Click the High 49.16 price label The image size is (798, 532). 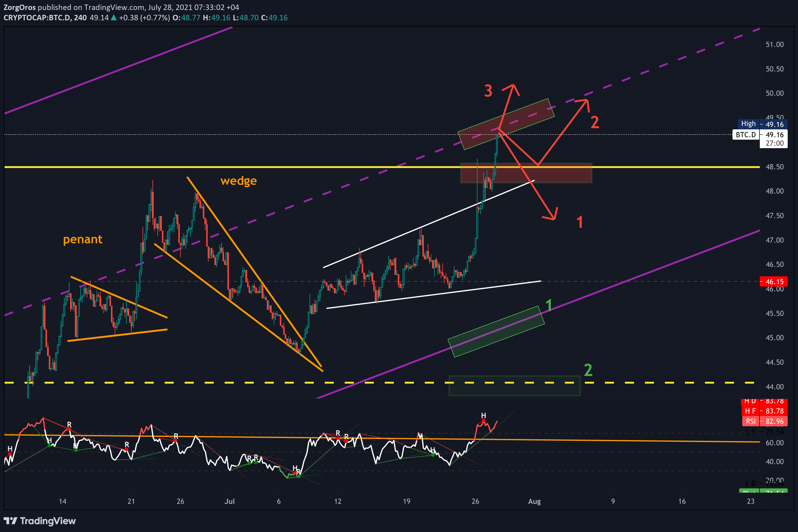762,124
